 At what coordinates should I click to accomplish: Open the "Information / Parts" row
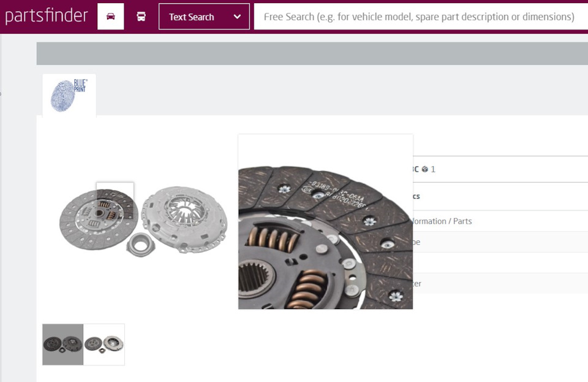pos(442,221)
